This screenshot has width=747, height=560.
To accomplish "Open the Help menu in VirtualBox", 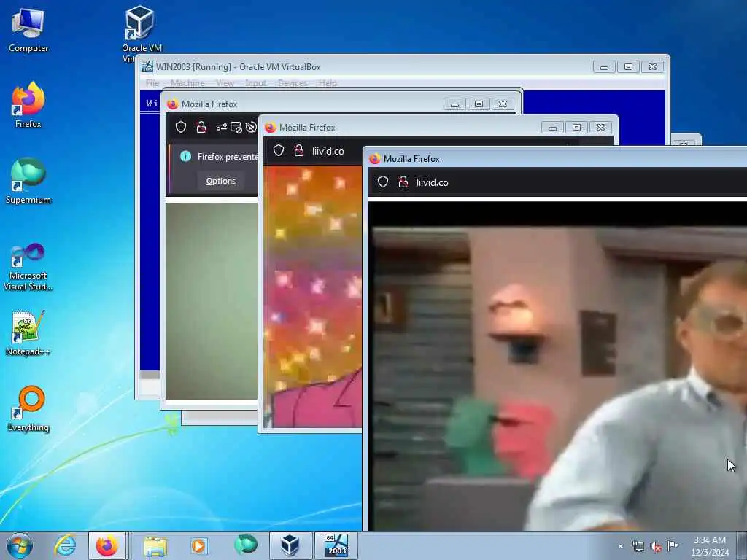I will [328, 83].
